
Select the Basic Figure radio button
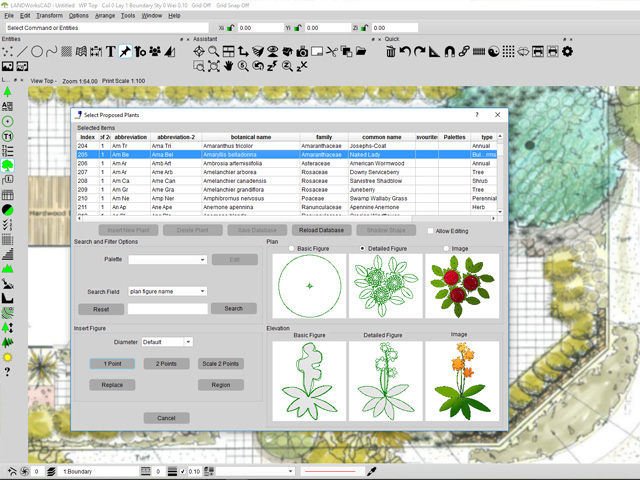point(291,247)
